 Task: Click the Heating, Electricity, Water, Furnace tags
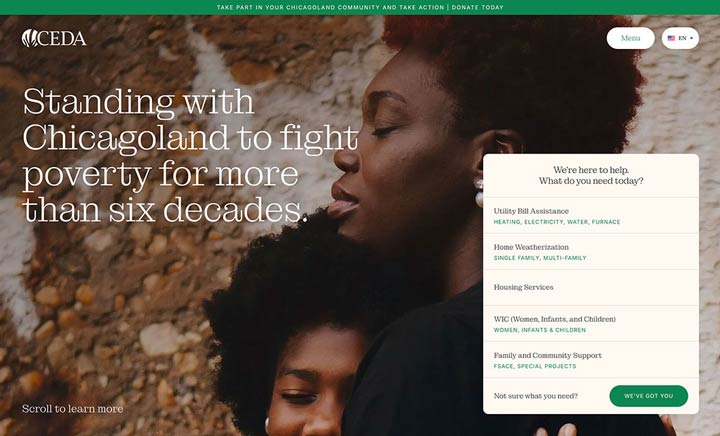tap(557, 222)
